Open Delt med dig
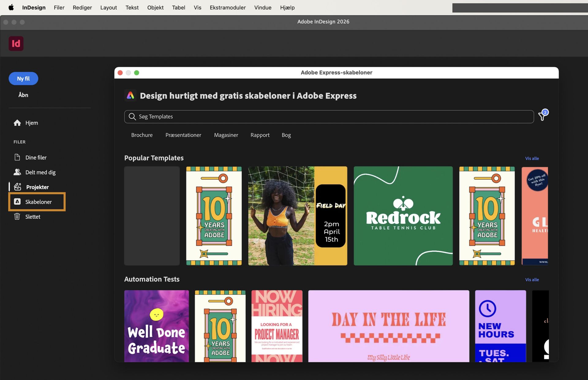588x380 pixels. 40,172
